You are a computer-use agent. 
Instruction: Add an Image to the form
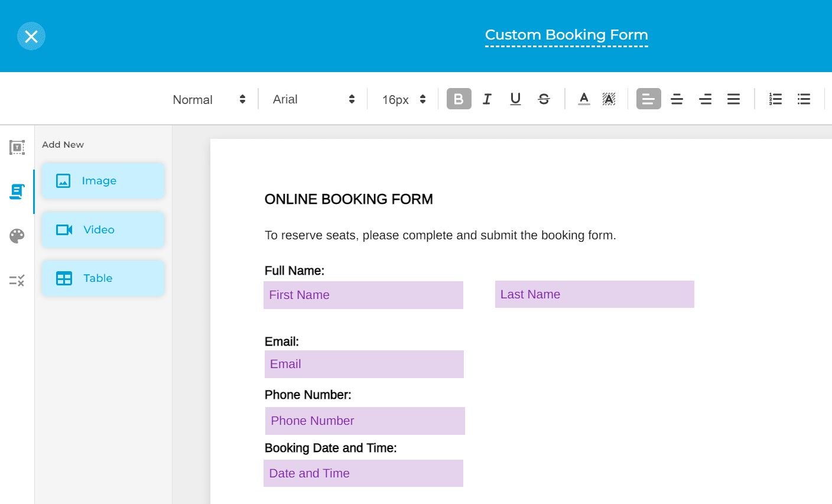pyautogui.click(x=103, y=181)
